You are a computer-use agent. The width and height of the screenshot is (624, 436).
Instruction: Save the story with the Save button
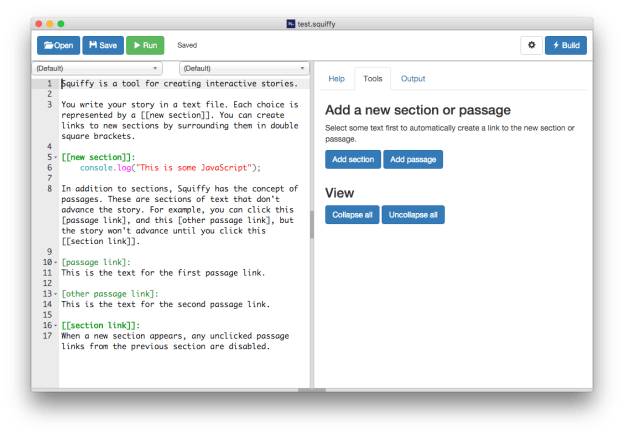click(103, 45)
